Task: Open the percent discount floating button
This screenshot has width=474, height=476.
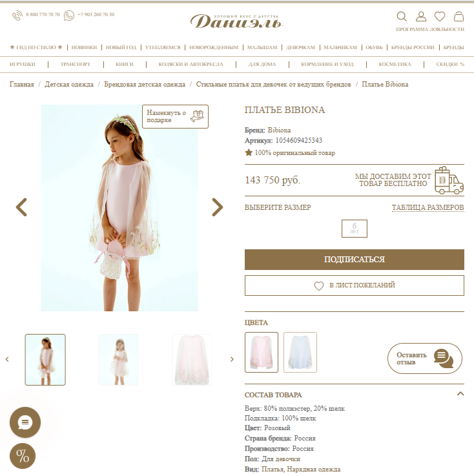Action: point(23,456)
